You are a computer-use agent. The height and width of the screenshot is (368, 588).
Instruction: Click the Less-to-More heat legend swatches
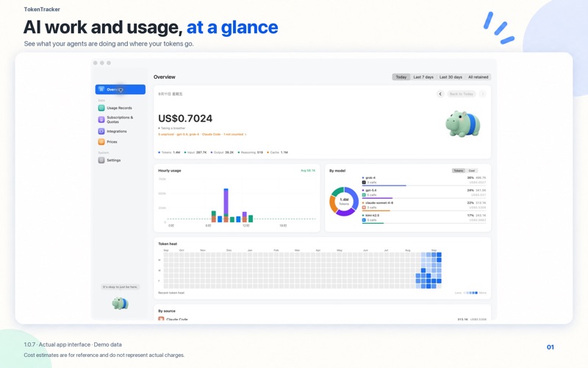[470, 293]
